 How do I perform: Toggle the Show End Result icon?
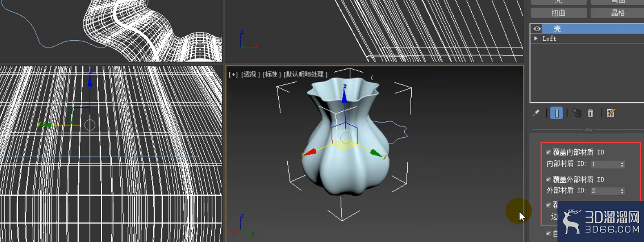(557, 113)
